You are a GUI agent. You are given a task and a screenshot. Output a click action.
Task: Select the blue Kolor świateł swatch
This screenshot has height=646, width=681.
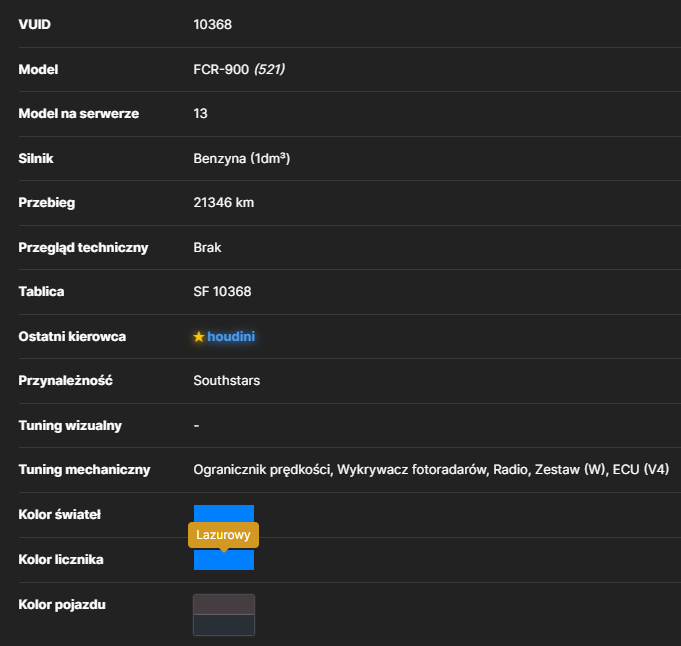point(224,513)
